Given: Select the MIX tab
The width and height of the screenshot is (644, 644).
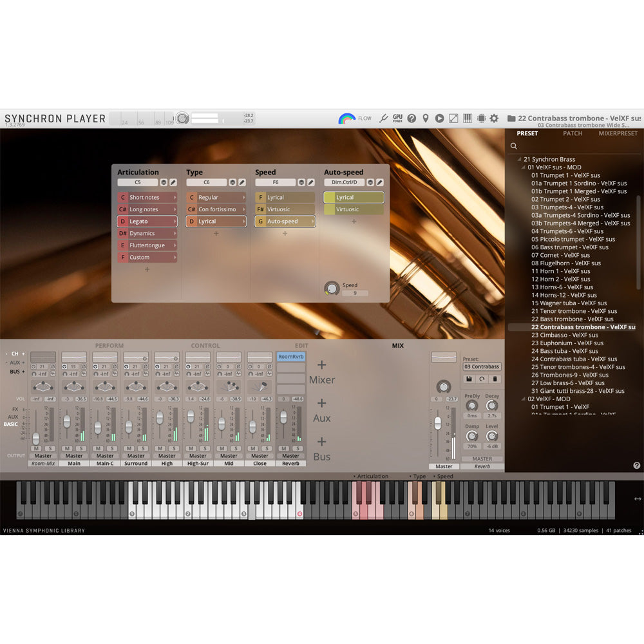Looking at the screenshot, I should [397, 346].
